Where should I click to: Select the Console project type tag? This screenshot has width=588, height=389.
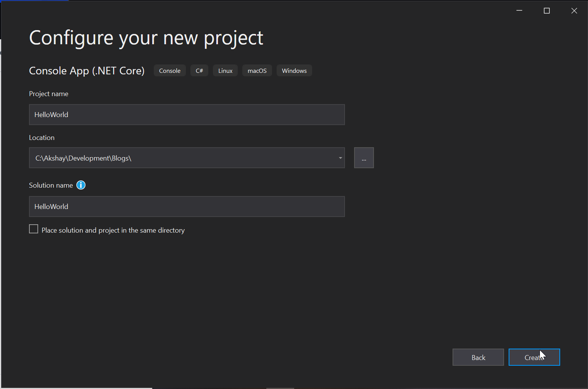point(169,70)
